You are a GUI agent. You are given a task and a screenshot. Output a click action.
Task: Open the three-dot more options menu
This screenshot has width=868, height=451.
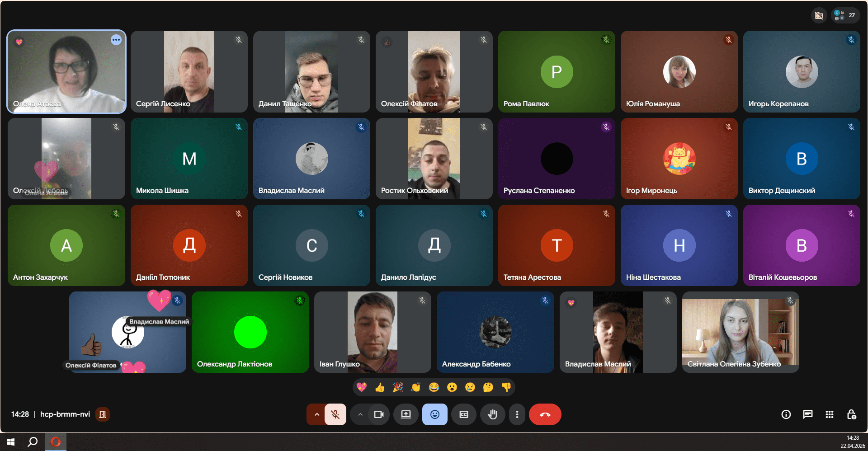pyautogui.click(x=517, y=414)
